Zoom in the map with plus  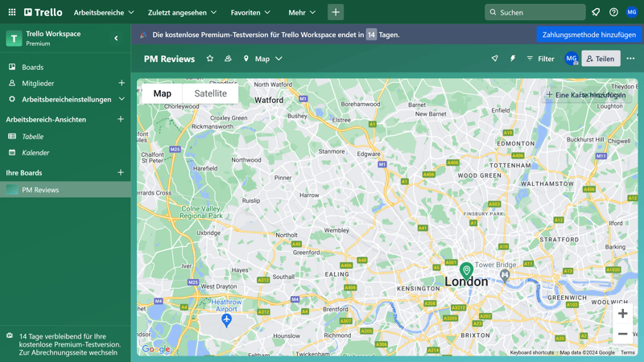point(622,314)
